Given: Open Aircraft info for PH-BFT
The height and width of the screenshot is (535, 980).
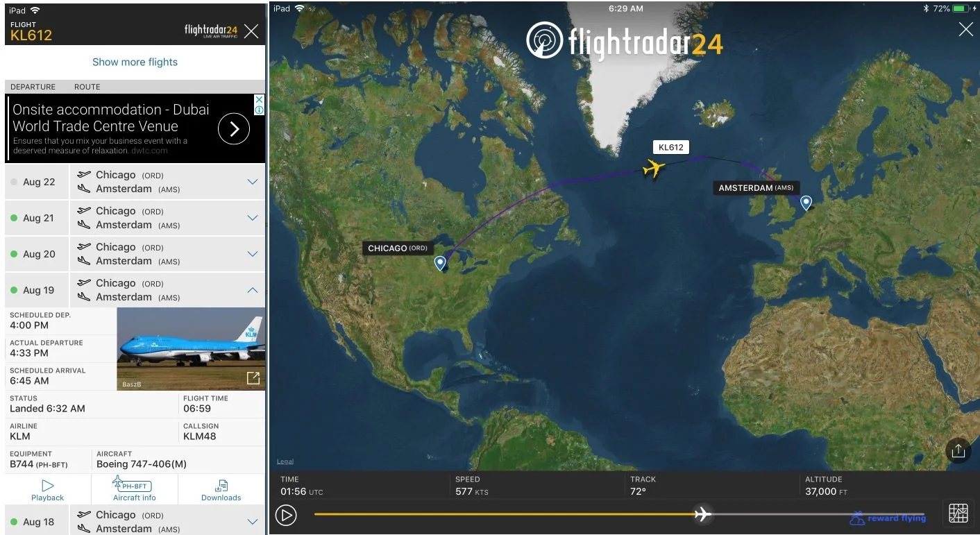Looking at the screenshot, I should point(135,490).
